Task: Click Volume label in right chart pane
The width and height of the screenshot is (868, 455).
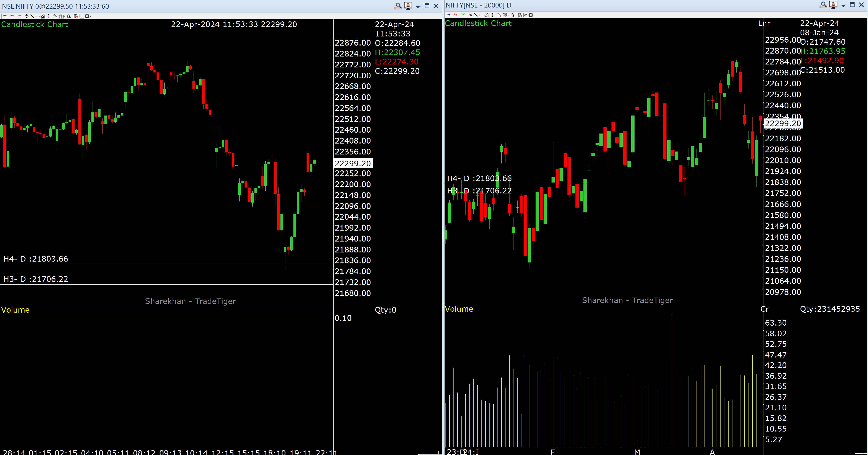Action: 459,309
